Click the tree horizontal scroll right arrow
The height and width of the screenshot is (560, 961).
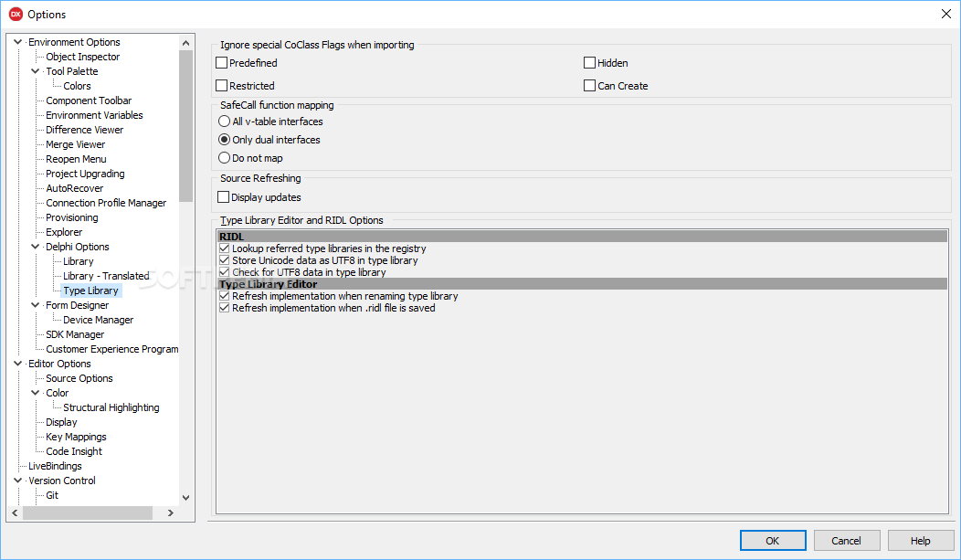(x=171, y=512)
